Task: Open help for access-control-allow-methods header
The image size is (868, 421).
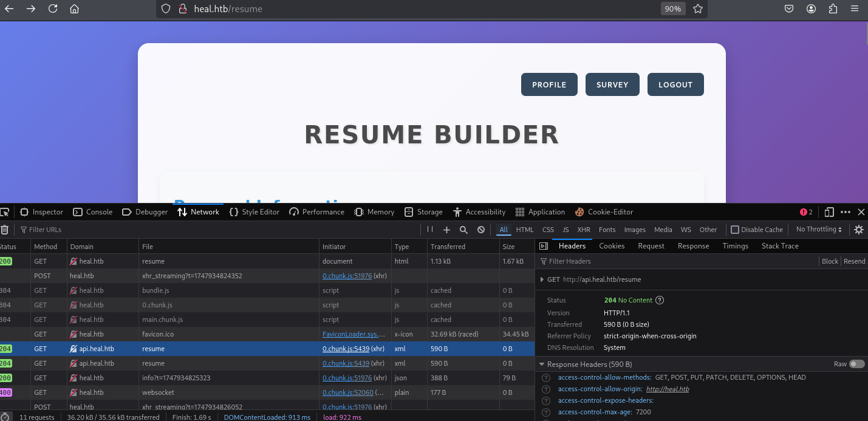Action: [546, 378]
